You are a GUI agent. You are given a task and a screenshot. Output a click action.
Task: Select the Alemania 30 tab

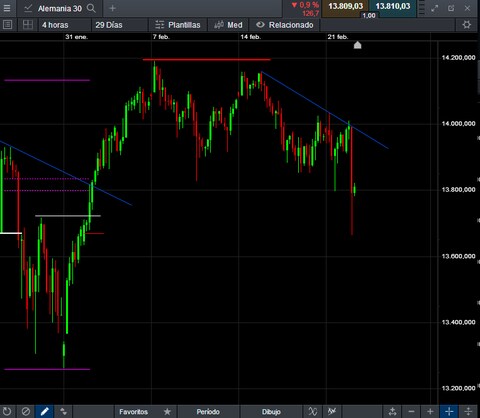59,8
